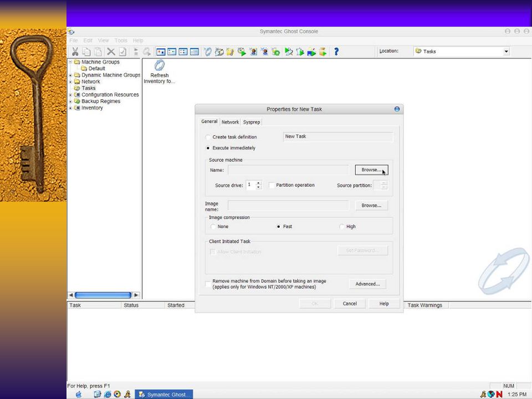Click the Default folder icon in tree
The image size is (532, 399).
(84, 69)
